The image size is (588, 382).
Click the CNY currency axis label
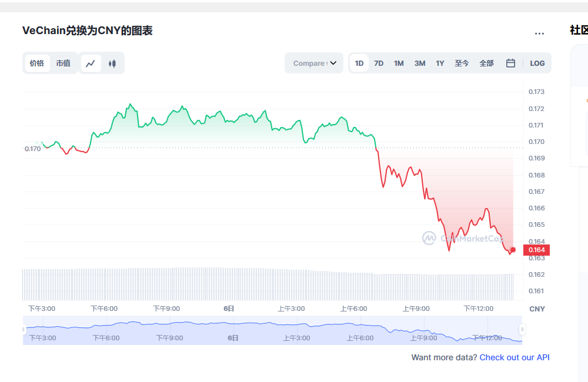coord(537,309)
